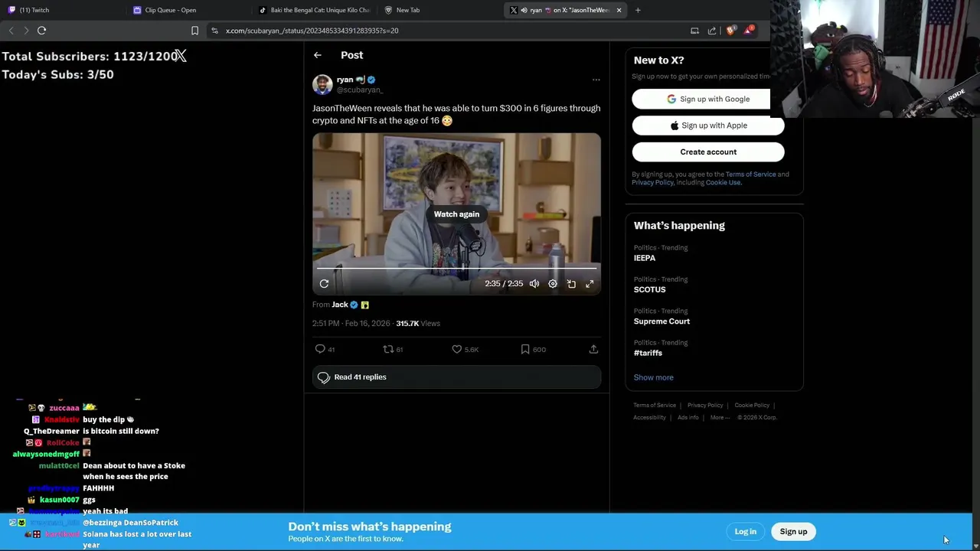Reload the page with the browser refresh icon
Image resolution: width=980 pixels, height=551 pixels.
tap(41, 31)
